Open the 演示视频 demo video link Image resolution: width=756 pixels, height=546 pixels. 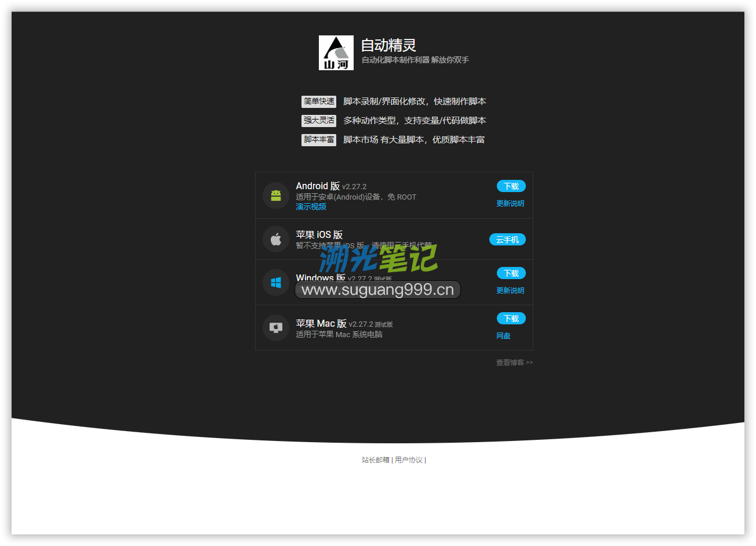coord(311,207)
